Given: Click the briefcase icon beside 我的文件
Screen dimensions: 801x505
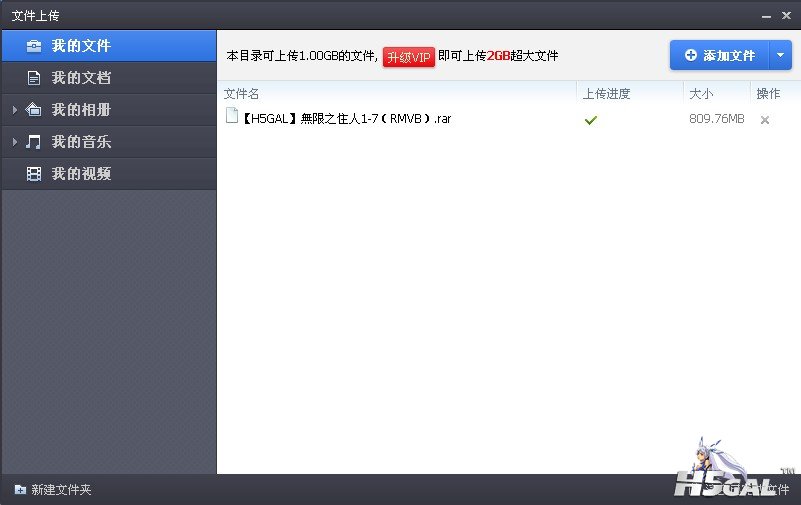Looking at the screenshot, I should (34, 46).
